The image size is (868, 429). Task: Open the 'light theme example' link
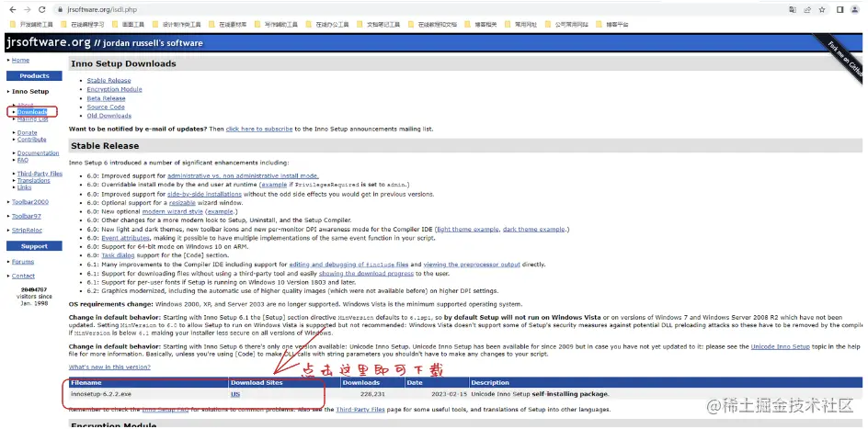(x=468, y=229)
